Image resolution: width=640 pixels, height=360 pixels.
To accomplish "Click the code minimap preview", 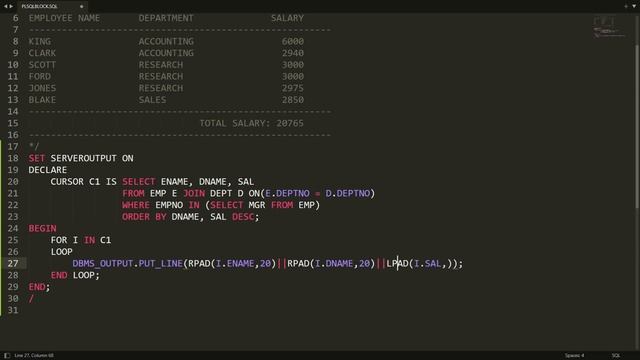I will click(609, 27).
